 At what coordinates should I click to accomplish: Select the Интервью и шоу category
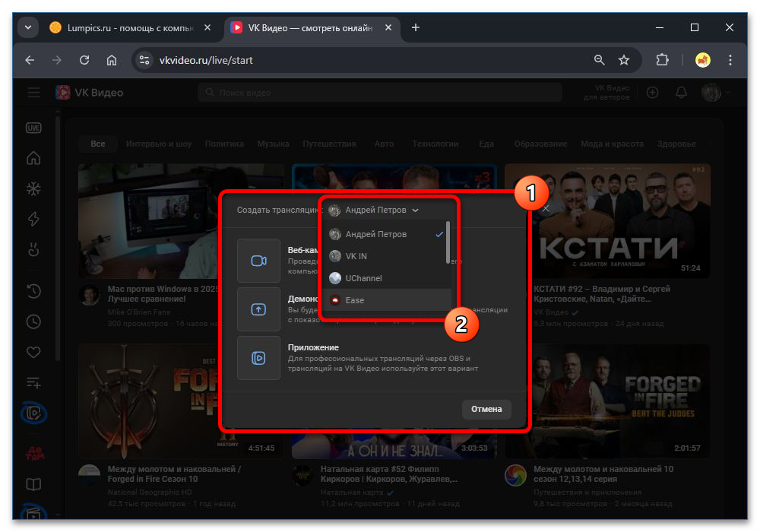pyautogui.click(x=159, y=144)
